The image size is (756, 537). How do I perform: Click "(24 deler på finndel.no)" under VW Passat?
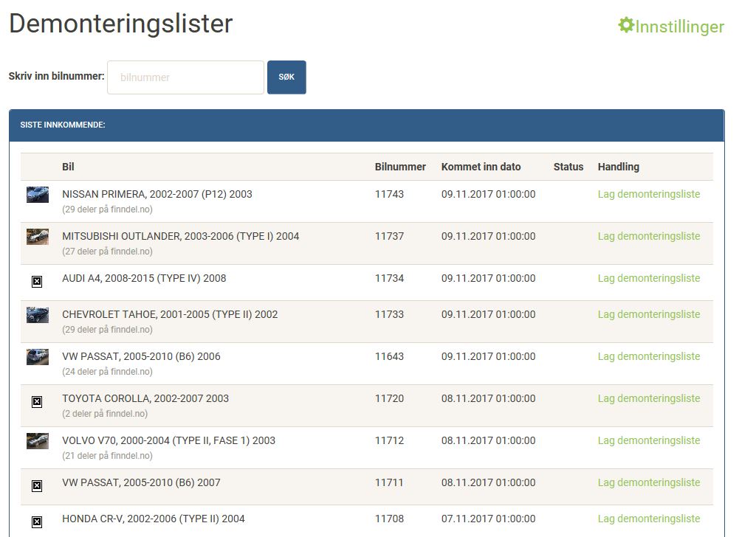(x=107, y=372)
